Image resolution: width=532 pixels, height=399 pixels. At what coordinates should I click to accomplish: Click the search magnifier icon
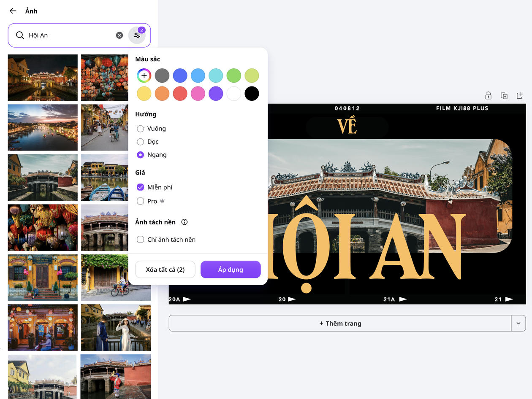click(20, 35)
